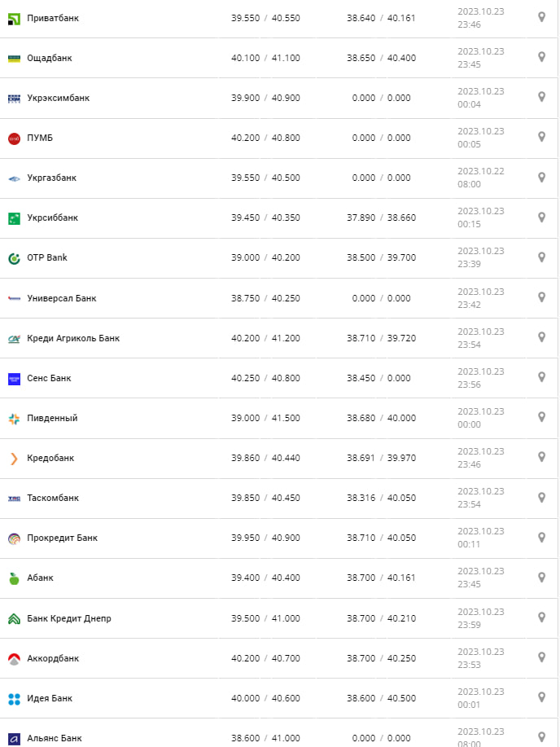
Task: Click the Кредобанк orange chevron icon
Action: (14, 459)
